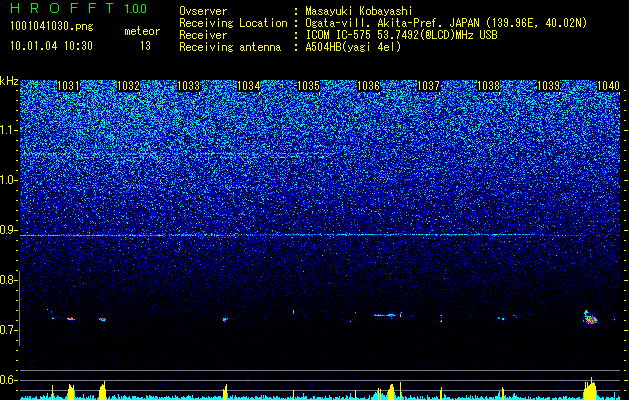Click the 0.7 frequency axis label
This screenshot has height=400, width=629.
pyautogui.click(x=8, y=330)
